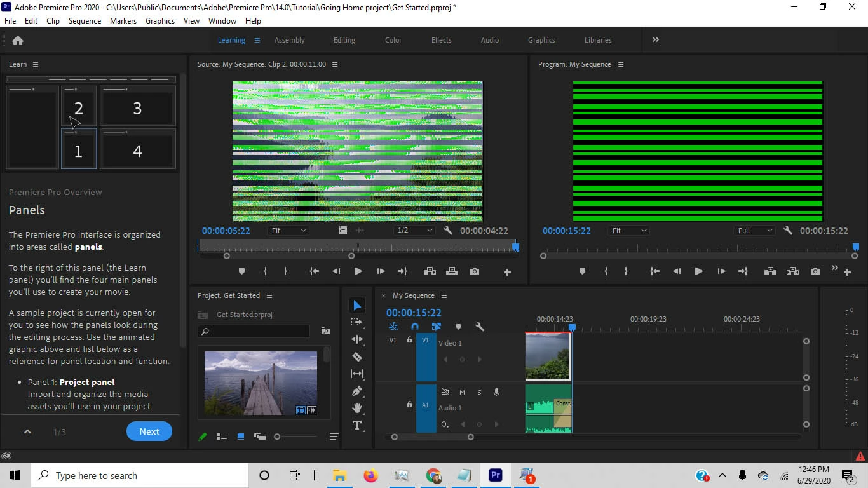Image resolution: width=868 pixels, height=488 pixels.
Task: Switch Project panel to list view
Action: click(222, 437)
